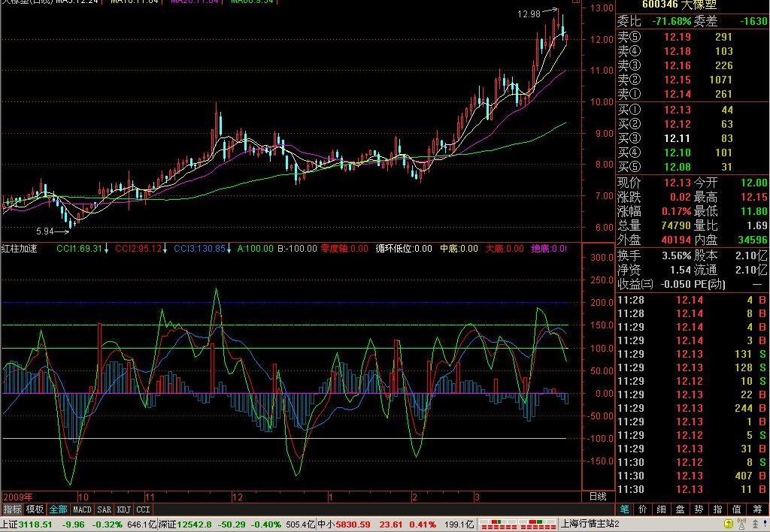Select the CCI indicator tab
Image resolution: width=770 pixels, height=532 pixels.
pos(143,509)
